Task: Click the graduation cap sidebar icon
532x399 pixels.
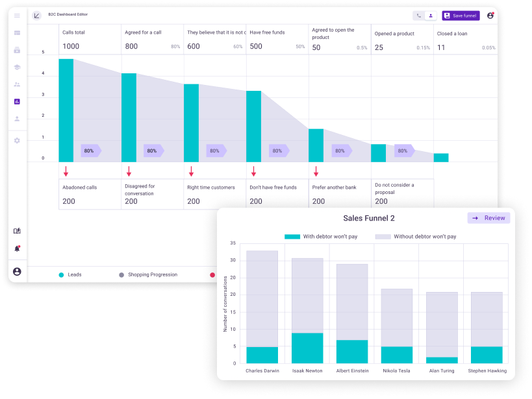Action: [x=17, y=67]
